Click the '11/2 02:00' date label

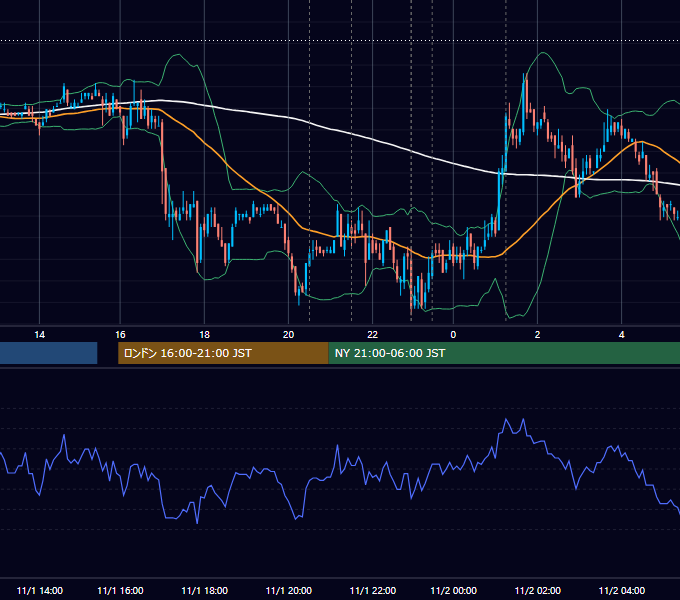click(x=537, y=590)
